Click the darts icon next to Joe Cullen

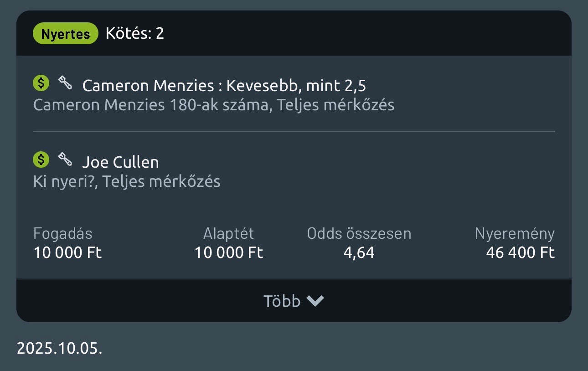[65, 160]
